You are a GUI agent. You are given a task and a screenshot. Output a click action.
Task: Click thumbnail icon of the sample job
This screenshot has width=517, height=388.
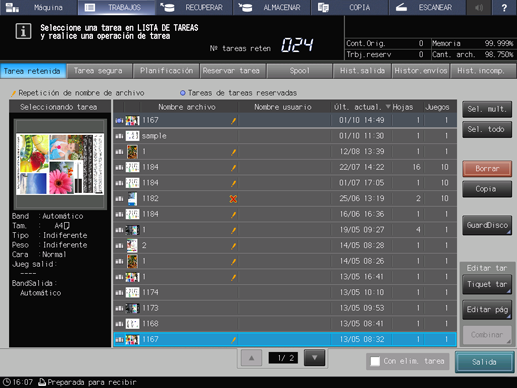[x=132, y=136]
